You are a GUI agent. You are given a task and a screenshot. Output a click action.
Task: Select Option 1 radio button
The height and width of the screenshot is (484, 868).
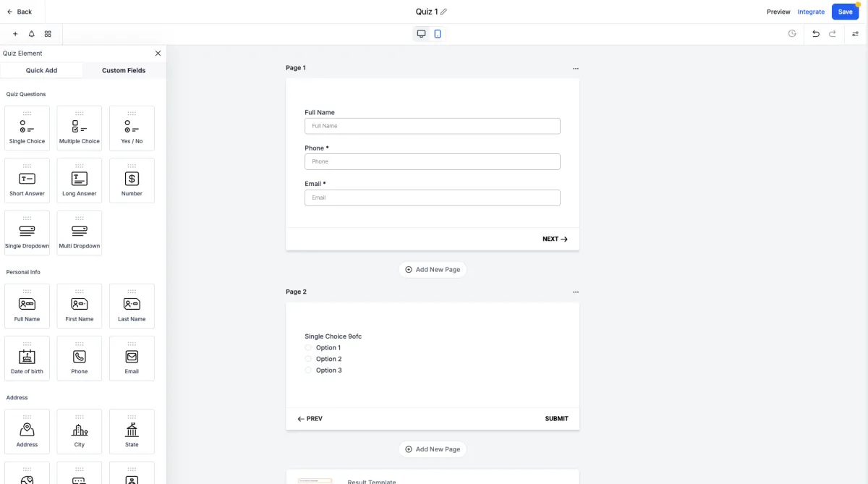308,348
